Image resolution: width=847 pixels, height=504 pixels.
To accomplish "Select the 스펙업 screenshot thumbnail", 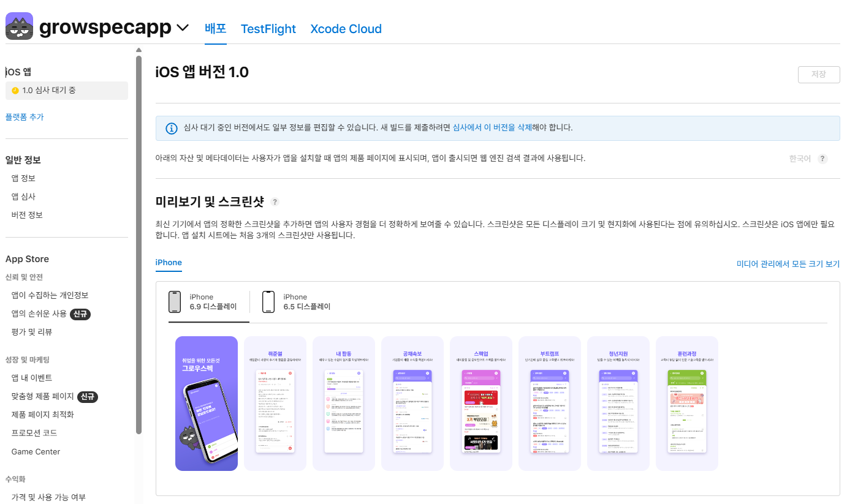I will (480, 404).
